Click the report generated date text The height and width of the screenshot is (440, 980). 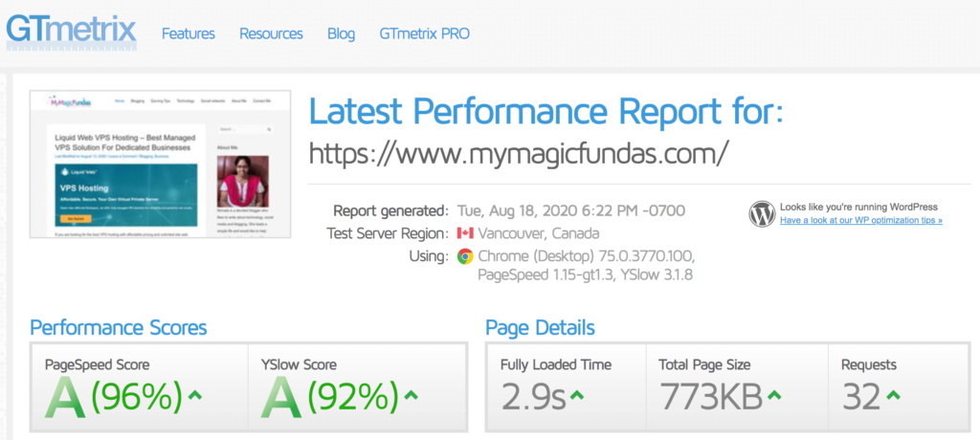(571, 210)
